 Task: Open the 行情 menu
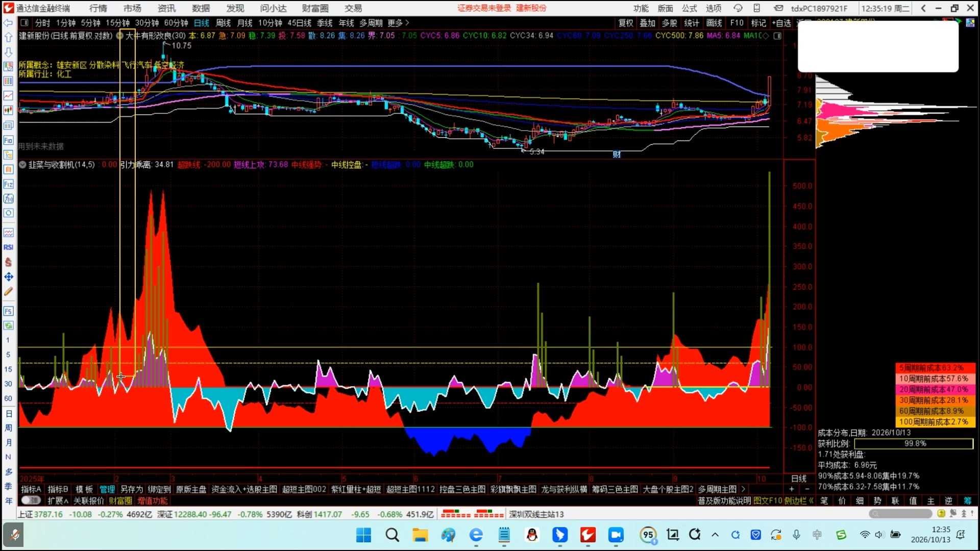98,8
